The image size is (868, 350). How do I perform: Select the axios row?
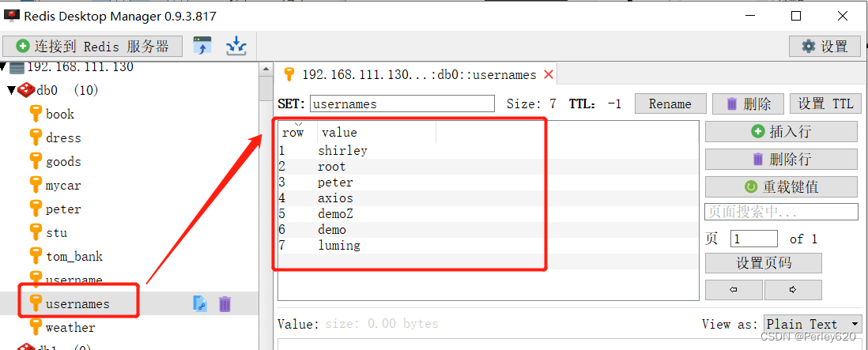(x=489, y=198)
